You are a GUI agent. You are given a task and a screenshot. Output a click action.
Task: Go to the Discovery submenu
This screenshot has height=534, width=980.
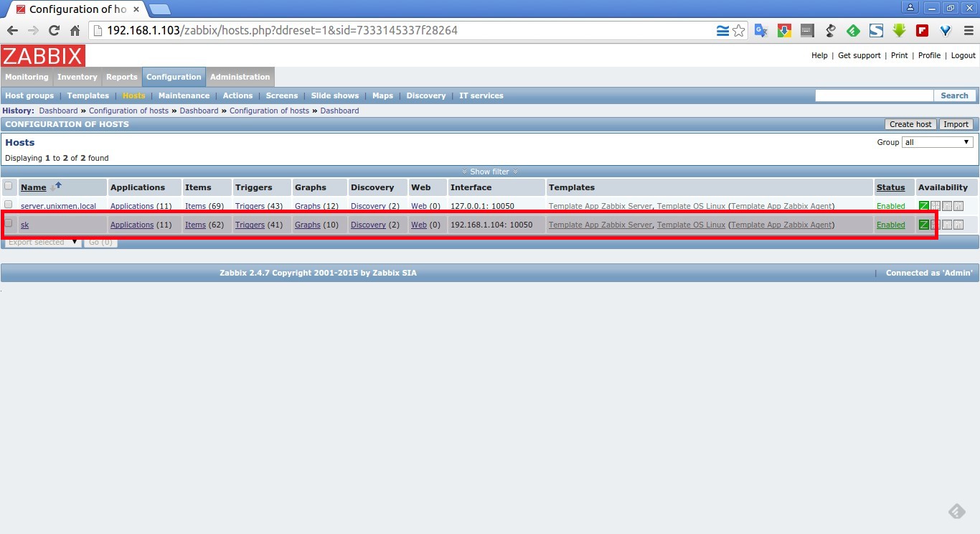[x=426, y=95]
